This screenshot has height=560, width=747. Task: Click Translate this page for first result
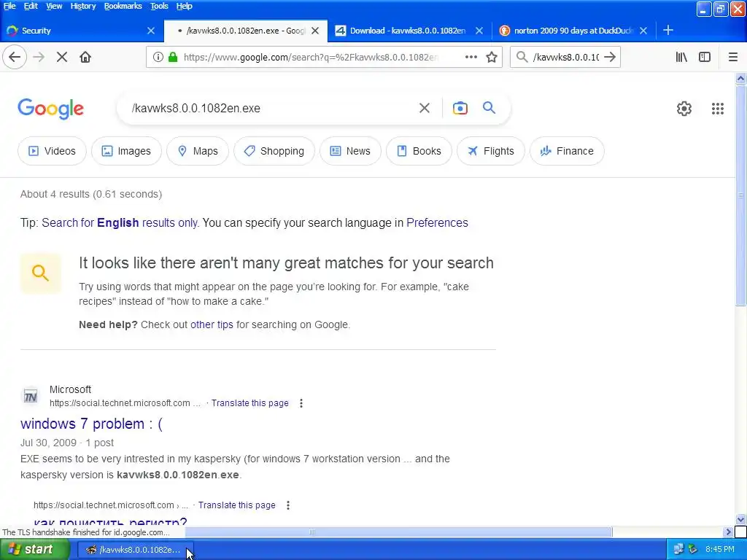(x=249, y=403)
